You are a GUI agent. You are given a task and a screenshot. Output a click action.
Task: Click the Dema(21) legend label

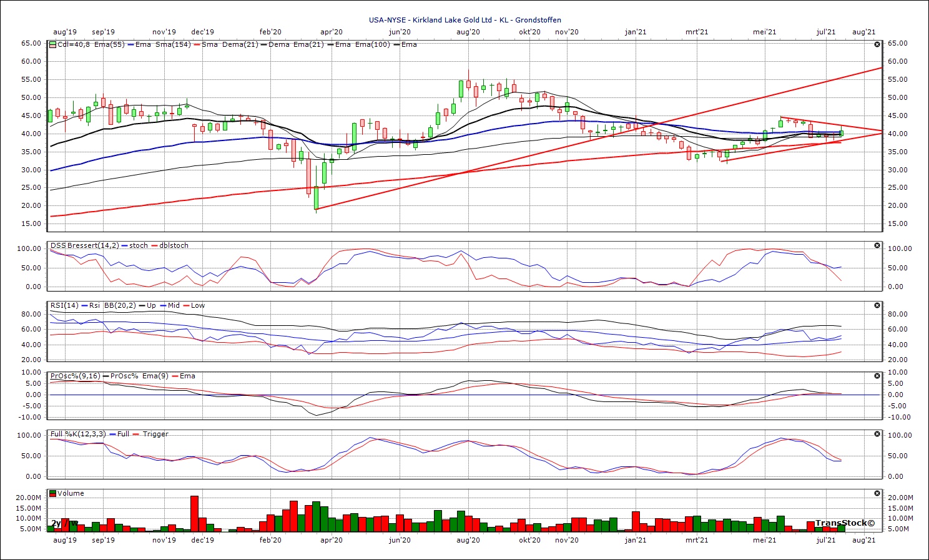click(239, 44)
